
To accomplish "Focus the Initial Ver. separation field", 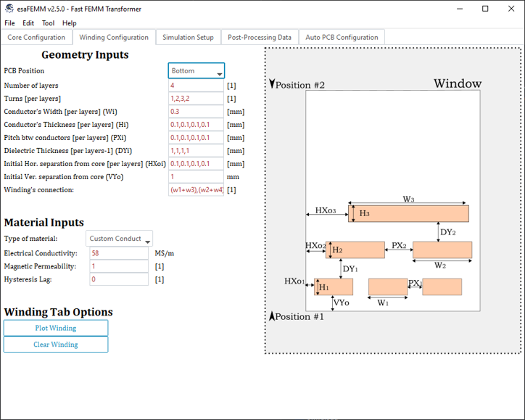I will point(196,177).
